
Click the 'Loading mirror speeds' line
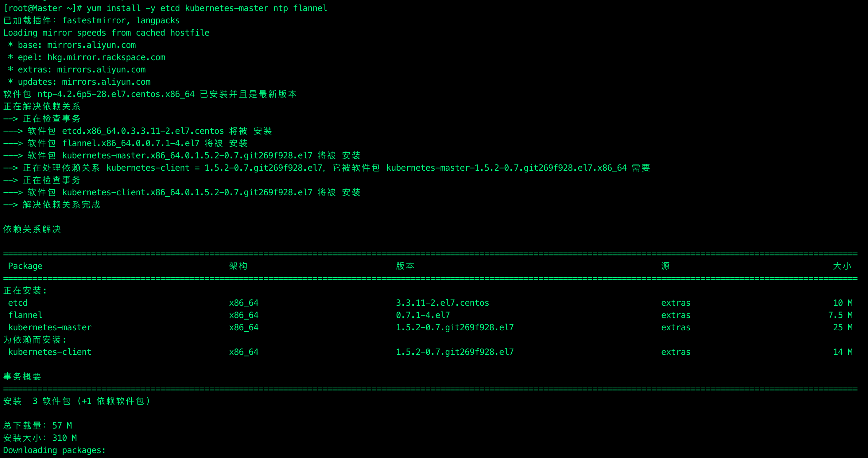pyautogui.click(x=106, y=33)
